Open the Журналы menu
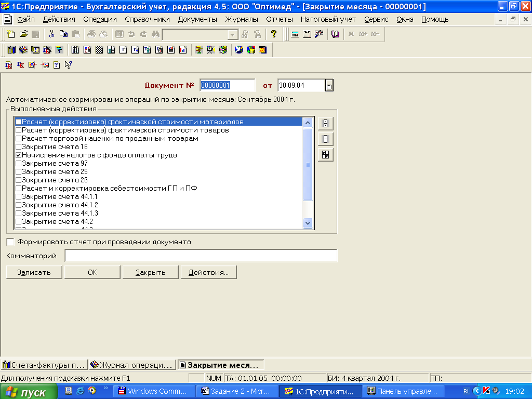This screenshot has height=399, width=532. pos(242,19)
